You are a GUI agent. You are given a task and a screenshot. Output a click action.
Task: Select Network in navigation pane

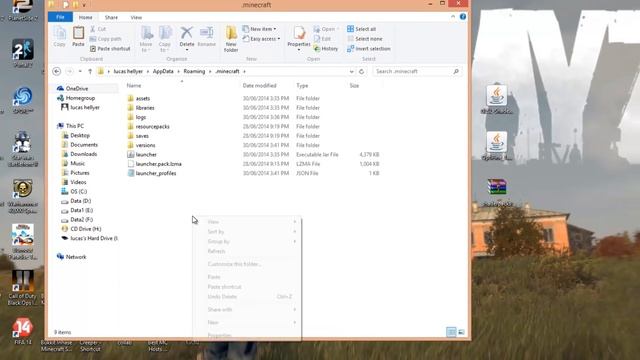pos(76,257)
